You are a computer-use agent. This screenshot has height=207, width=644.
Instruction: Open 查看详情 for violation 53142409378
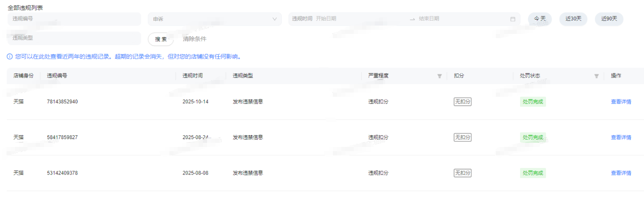point(621,173)
